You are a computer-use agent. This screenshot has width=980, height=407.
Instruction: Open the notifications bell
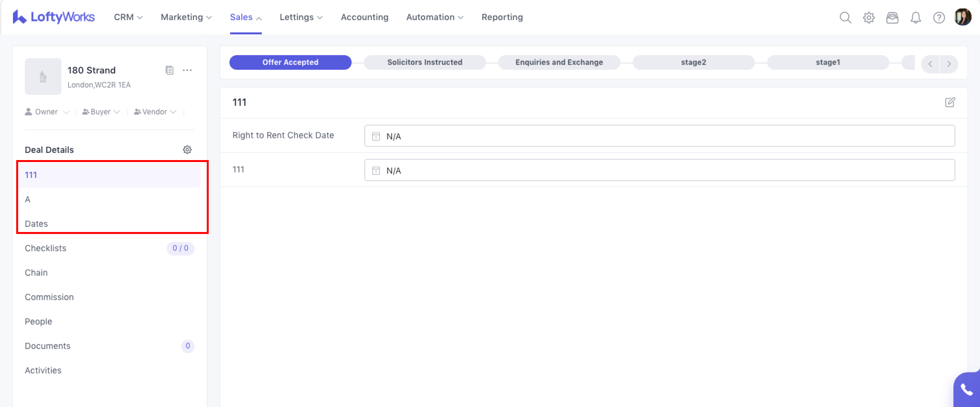tap(915, 17)
